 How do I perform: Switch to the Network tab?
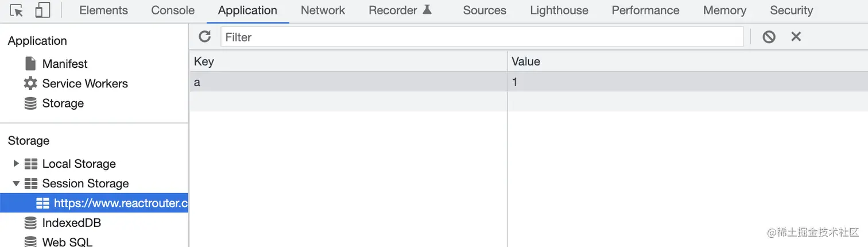click(323, 10)
